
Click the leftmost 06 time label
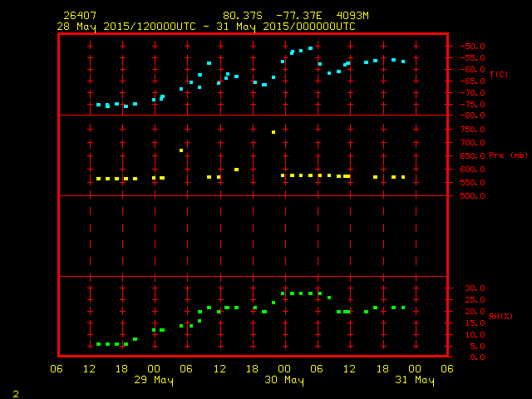[x=57, y=369]
